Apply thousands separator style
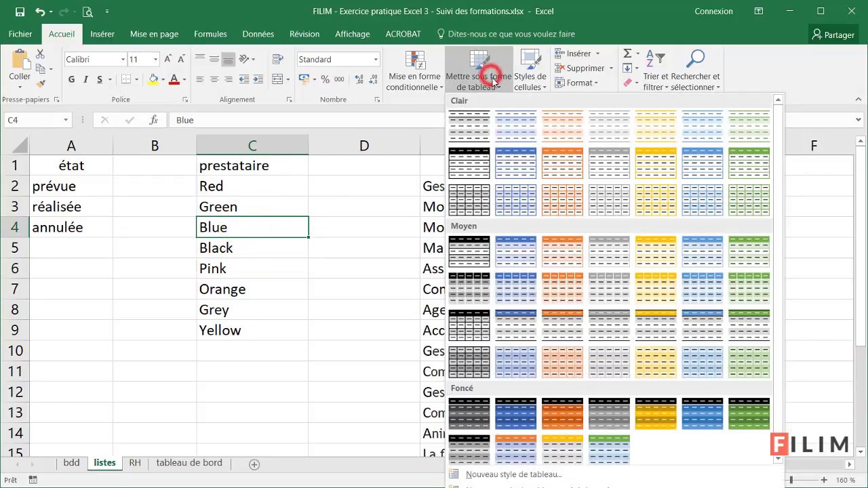Screen dimensions: 868x488 [x=339, y=79]
